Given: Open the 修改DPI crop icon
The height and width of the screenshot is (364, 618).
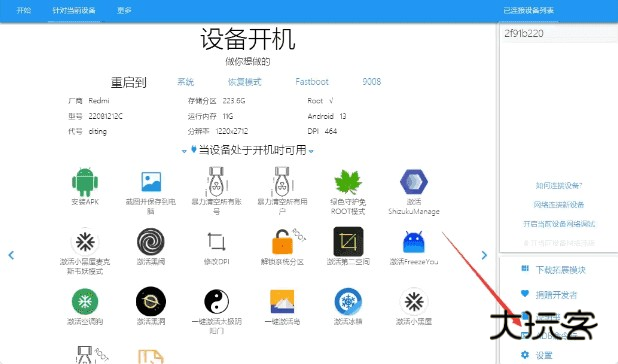Looking at the screenshot, I should [x=216, y=241].
